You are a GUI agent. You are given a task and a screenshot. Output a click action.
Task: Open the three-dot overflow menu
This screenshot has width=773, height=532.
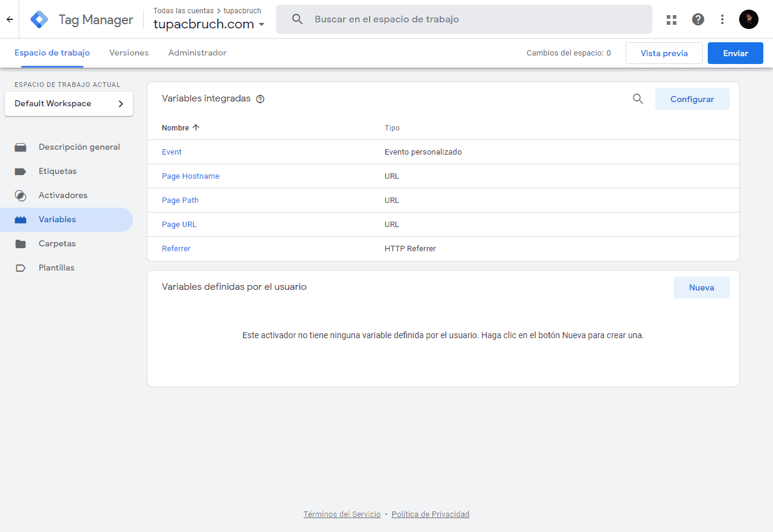click(722, 19)
